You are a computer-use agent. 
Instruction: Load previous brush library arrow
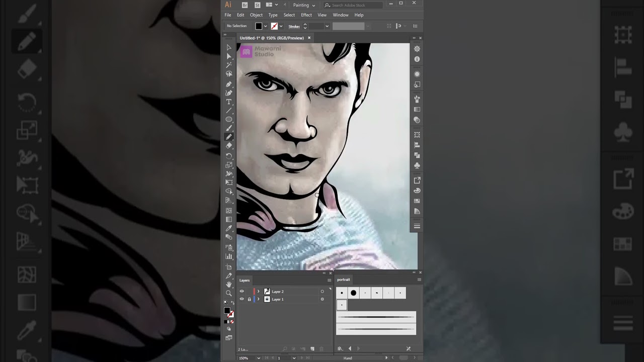[x=350, y=348]
